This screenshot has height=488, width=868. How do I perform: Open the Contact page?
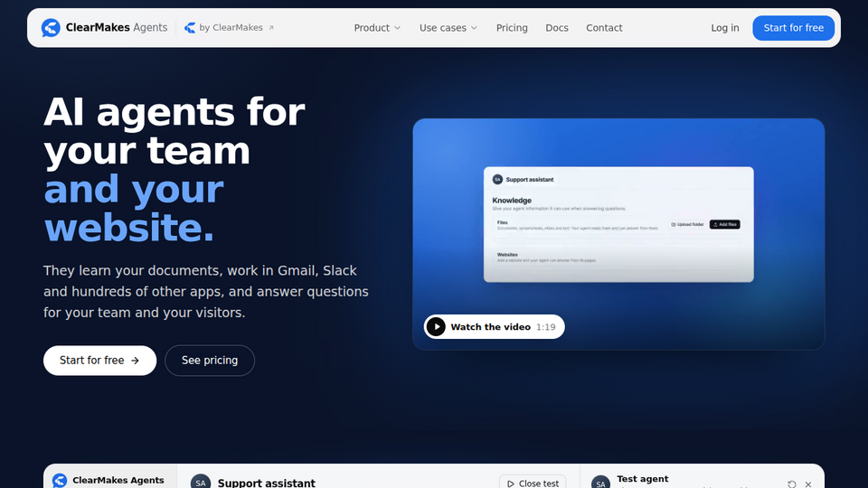(x=604, y=28)
